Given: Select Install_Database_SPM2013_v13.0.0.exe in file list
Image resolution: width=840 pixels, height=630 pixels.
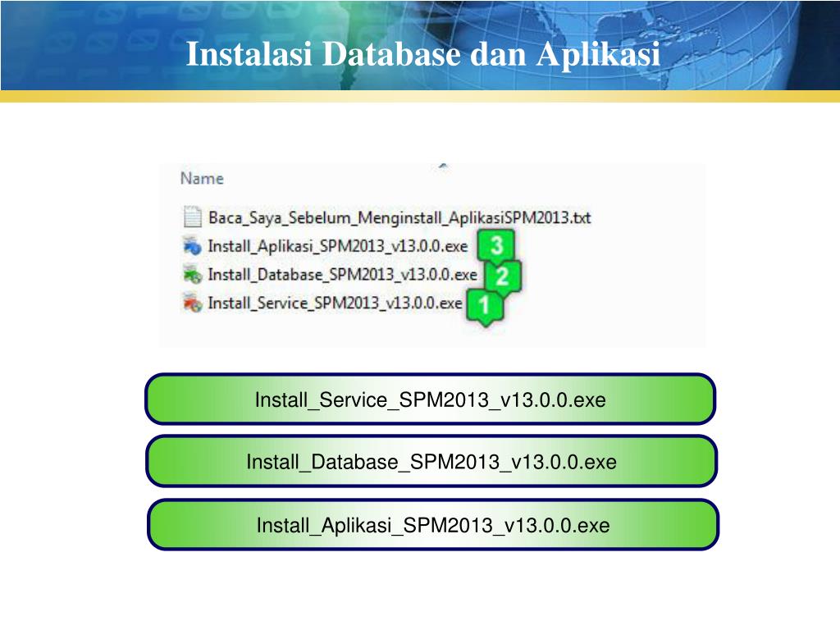Looking at the screenshot, I should (342, 274).
